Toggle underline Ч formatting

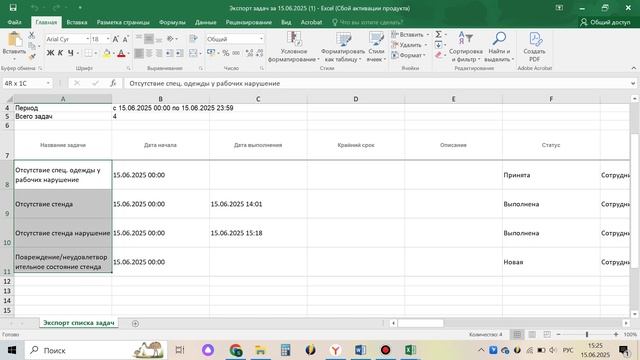click(x=71, y=53)
